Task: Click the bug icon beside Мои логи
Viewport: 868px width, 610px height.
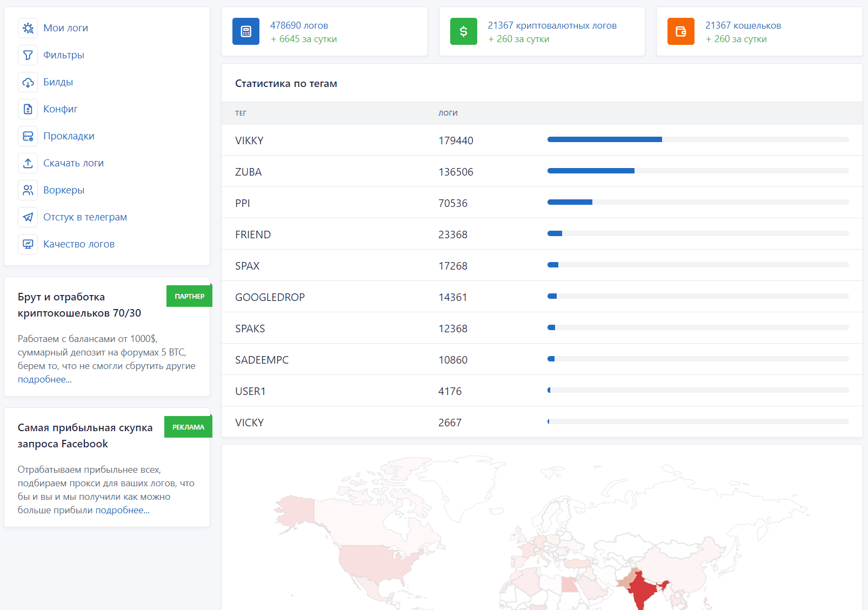Action: (x=28, y=28)
